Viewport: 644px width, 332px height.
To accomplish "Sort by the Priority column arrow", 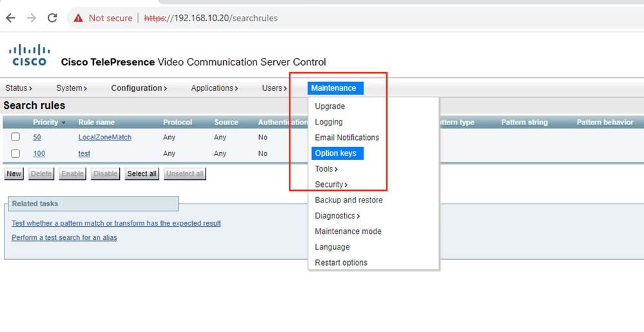I will point(64,123).
